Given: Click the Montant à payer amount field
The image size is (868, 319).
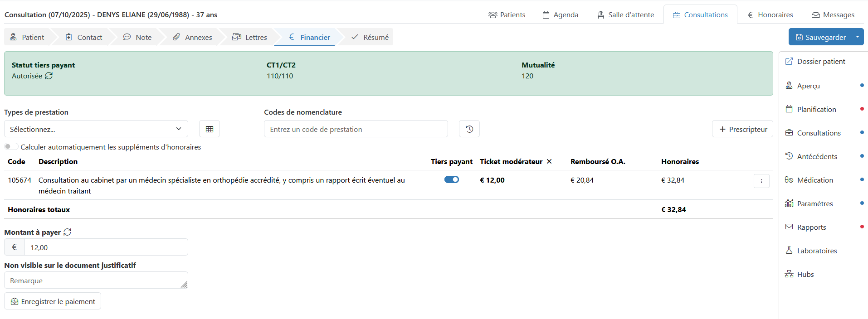Looking at the screenshot, I should pos(106,247).
